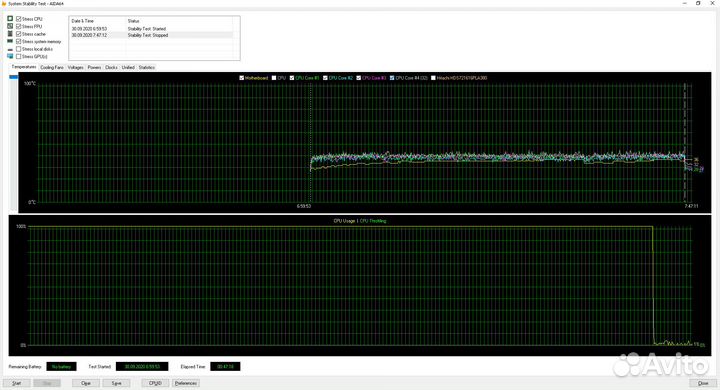Viewport: 720px width, 390px height.
Task: Click the Date & Time column header
Action: point(97,21)
